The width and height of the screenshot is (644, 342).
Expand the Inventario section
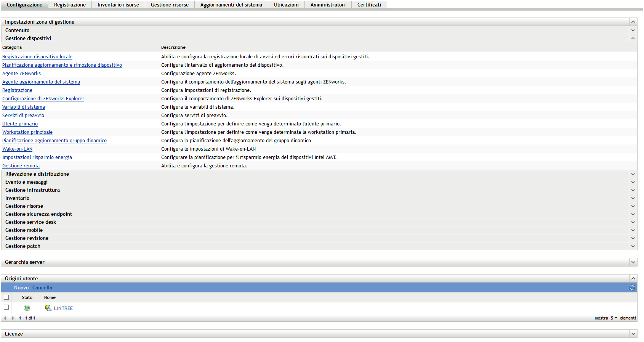[x=633, y=198]
